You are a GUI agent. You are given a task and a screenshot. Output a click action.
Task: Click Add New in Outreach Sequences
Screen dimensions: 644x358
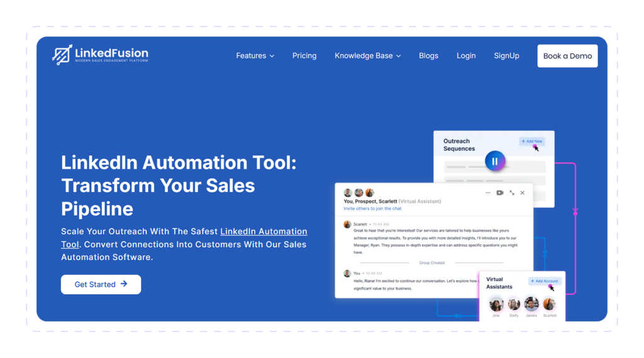(532, 142)
